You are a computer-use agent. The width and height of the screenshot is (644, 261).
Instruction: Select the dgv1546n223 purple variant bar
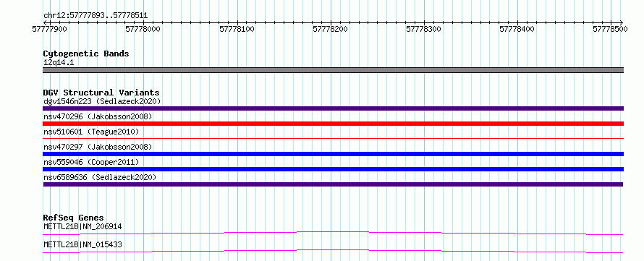pos(333,108)
